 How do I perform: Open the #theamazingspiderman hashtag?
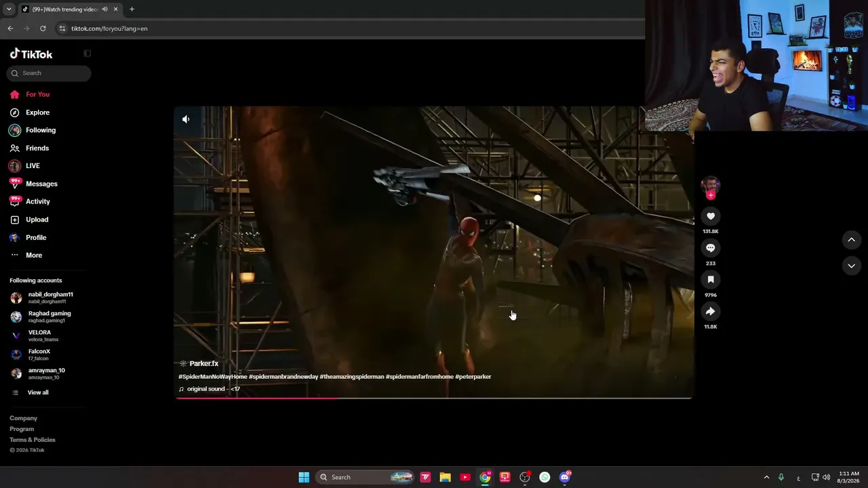(x=352, y=377)
